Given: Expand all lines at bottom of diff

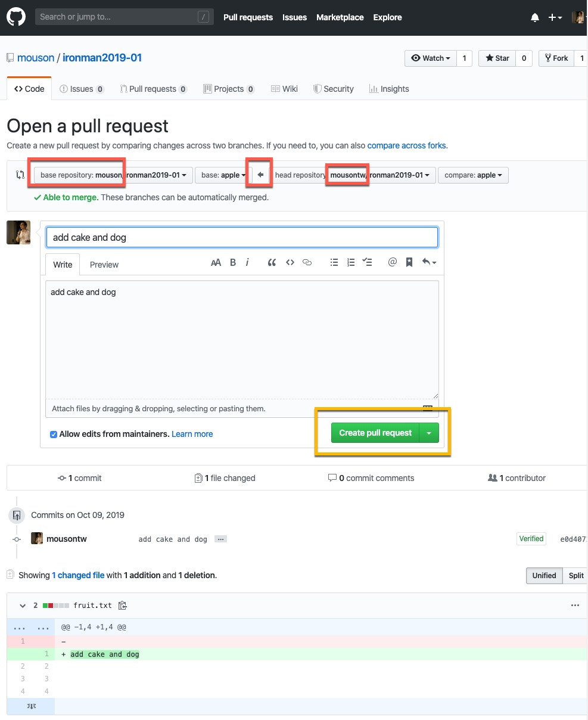Looking at the screenshot, I should (x=31, y=706).
